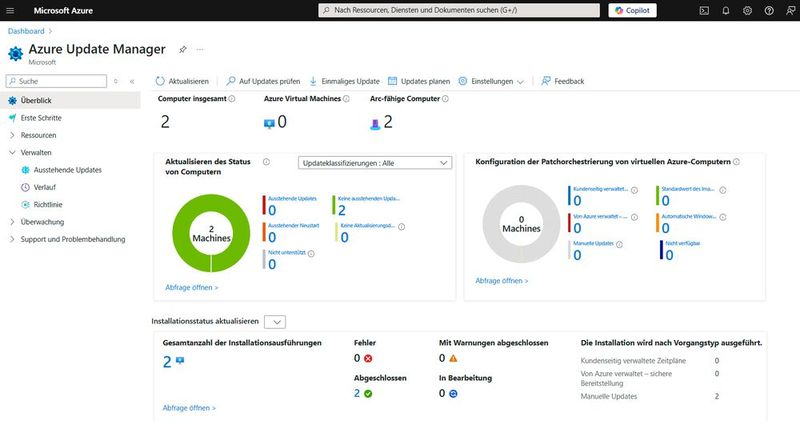Screen dimensions: 800x421
Task: Click Einmaliges Update in toolbar
Action: pos(344,81)
